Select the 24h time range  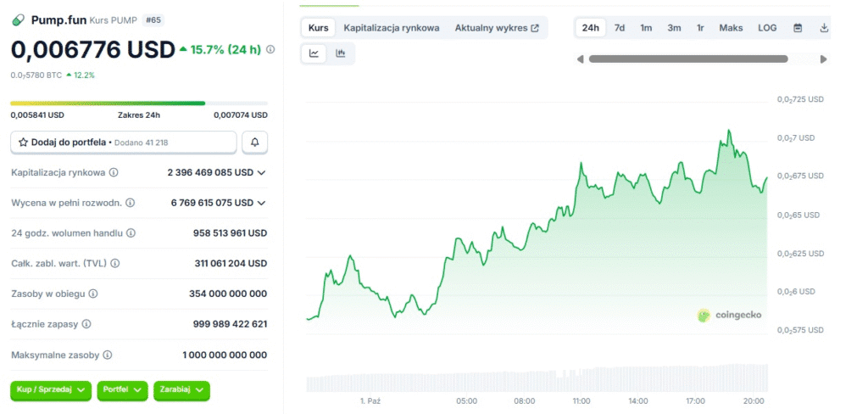(x=590, y=28)
